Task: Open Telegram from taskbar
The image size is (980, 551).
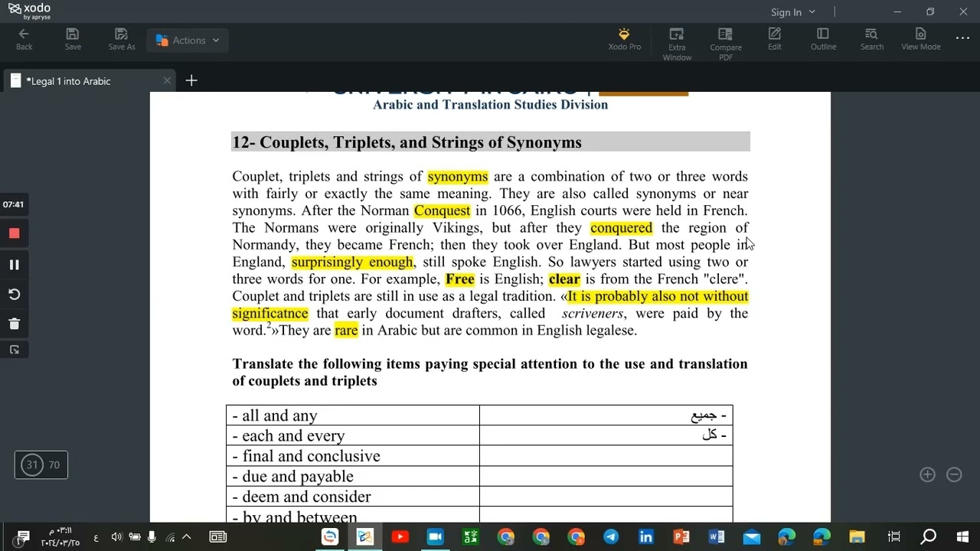Action: 611,536
